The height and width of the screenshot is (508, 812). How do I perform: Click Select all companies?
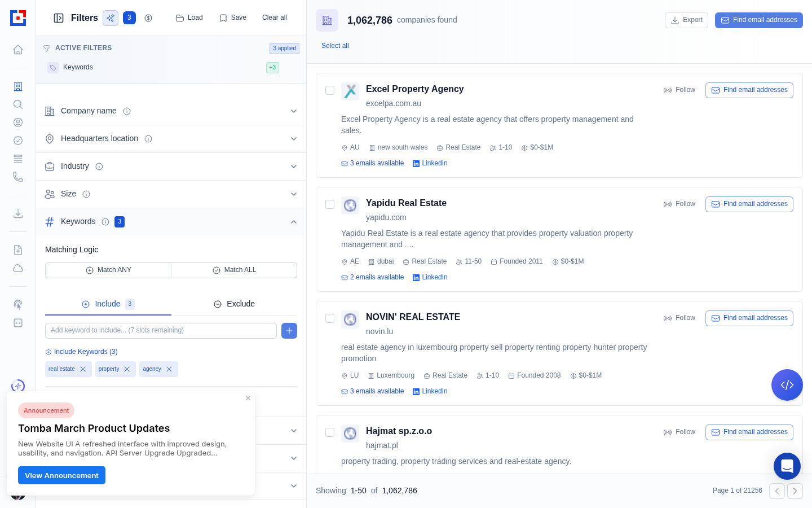pos(335,46)
